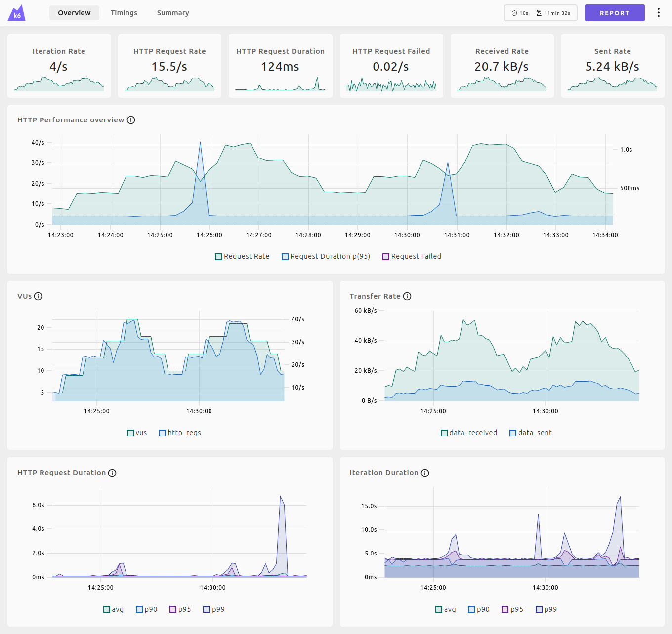Open the three-dot options menu
672x634 pixels.
click(x=659, y=12)
